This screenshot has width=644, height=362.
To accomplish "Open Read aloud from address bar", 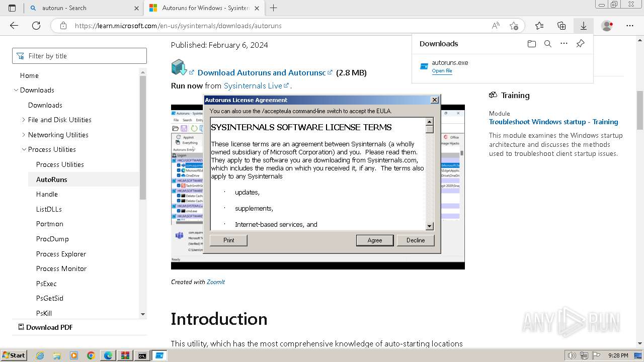I will point(496,26).
